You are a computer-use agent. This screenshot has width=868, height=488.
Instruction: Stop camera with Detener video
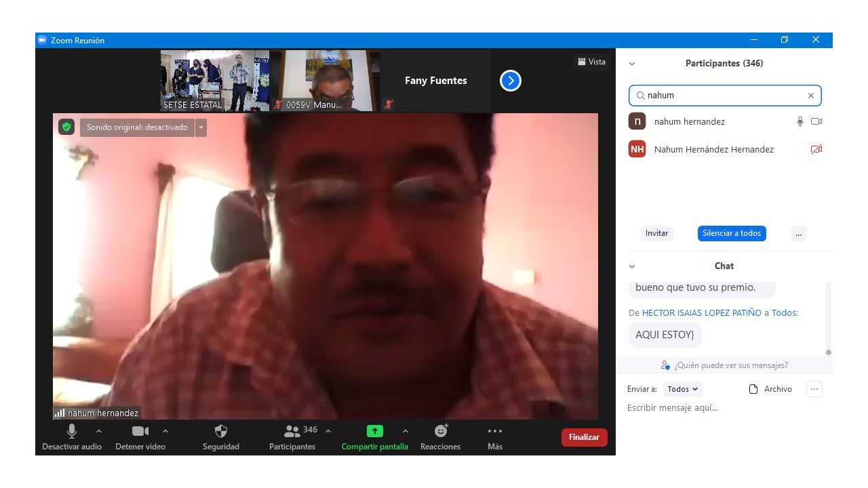point(140,437)
